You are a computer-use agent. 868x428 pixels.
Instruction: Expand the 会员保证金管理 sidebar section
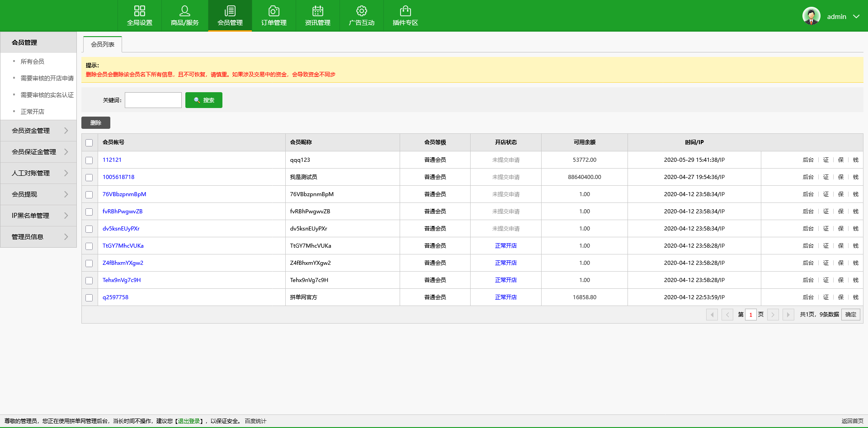pos(38,152)
